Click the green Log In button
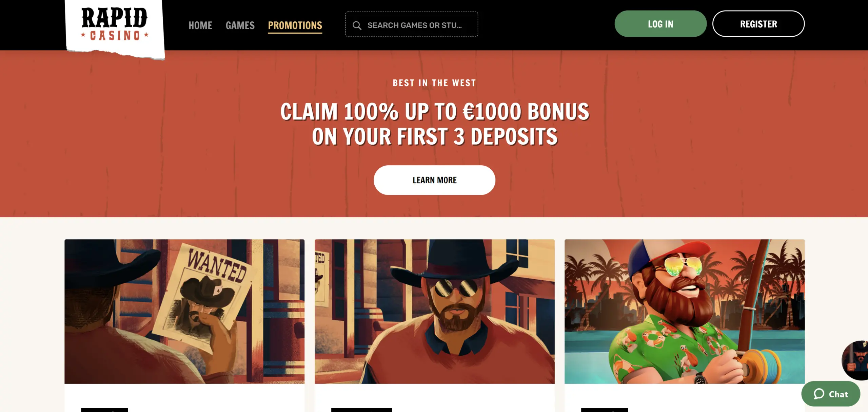This screenshot has width=868, height=412. click(660, 24)
